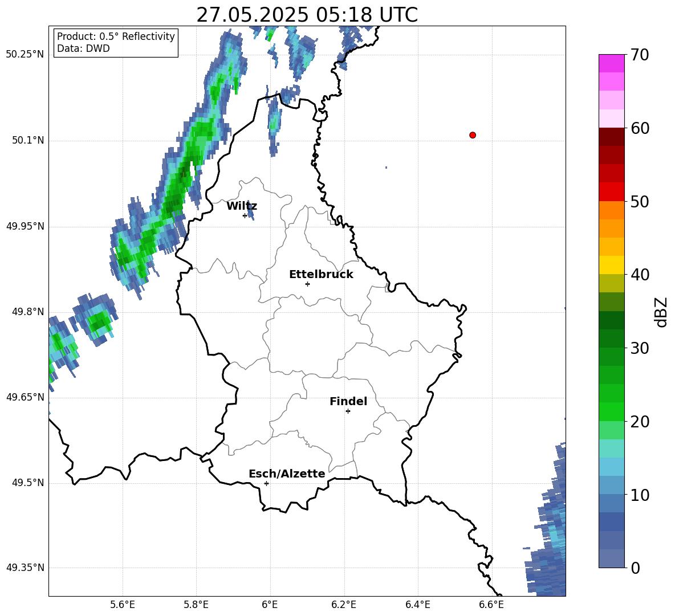Click the orange colorbar swatch below 50
This screenshot has width=675, height=616.
[x=611, y=210]
